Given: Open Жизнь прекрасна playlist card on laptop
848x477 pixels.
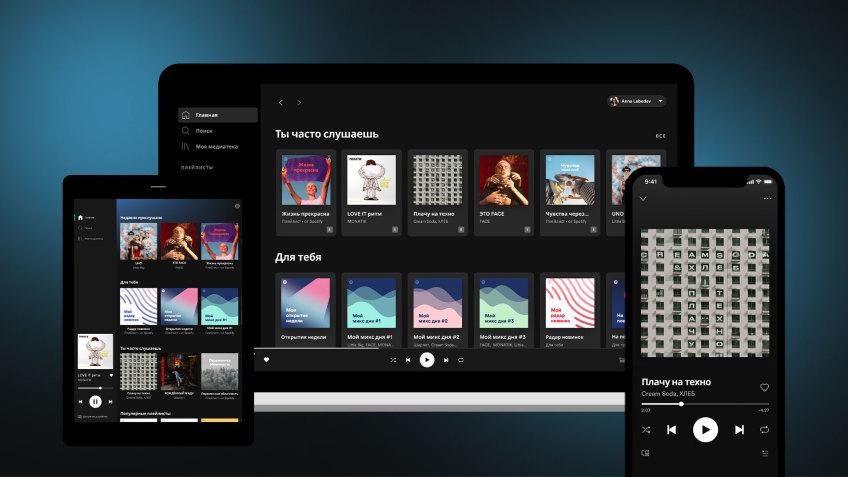Looking at the screenshot, I should pyautogui.click(x=306, y=193).
